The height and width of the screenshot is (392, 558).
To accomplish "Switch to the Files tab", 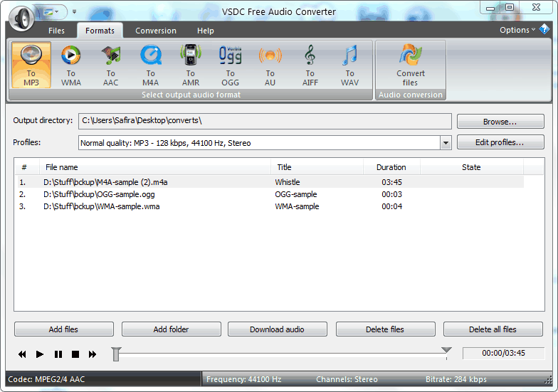I will click(x=56, y=31).
